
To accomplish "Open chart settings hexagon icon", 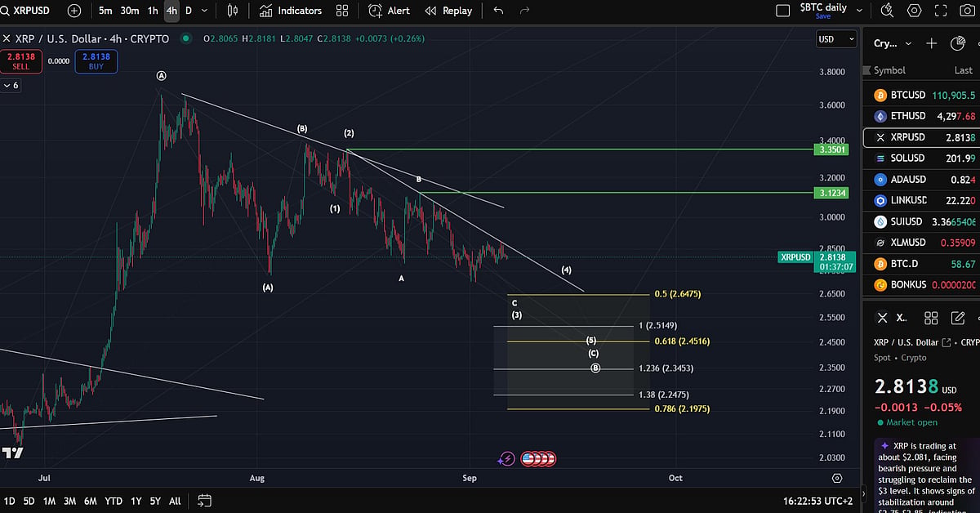I will [x=915, y=11].
